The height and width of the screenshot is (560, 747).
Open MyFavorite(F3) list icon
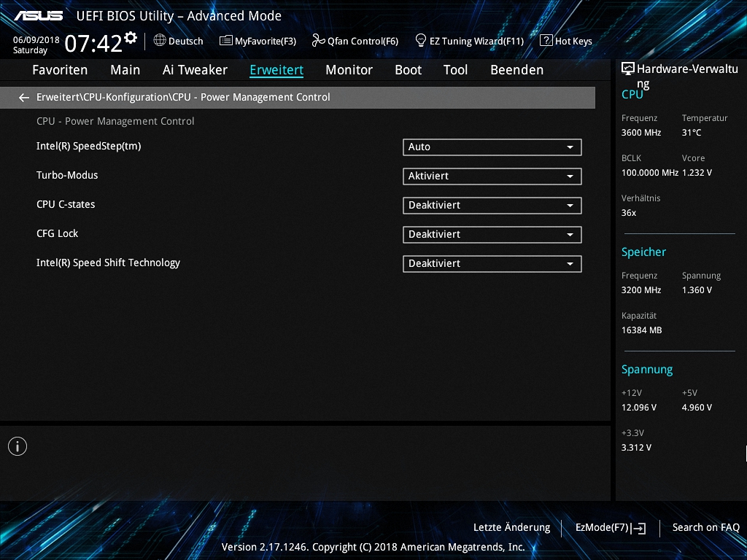click(226, 41)
